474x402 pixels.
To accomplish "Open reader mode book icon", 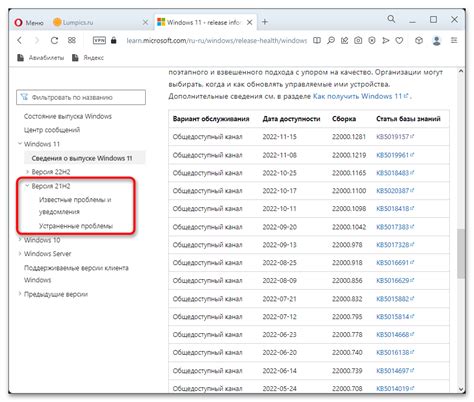I will (x=317, y=40).
